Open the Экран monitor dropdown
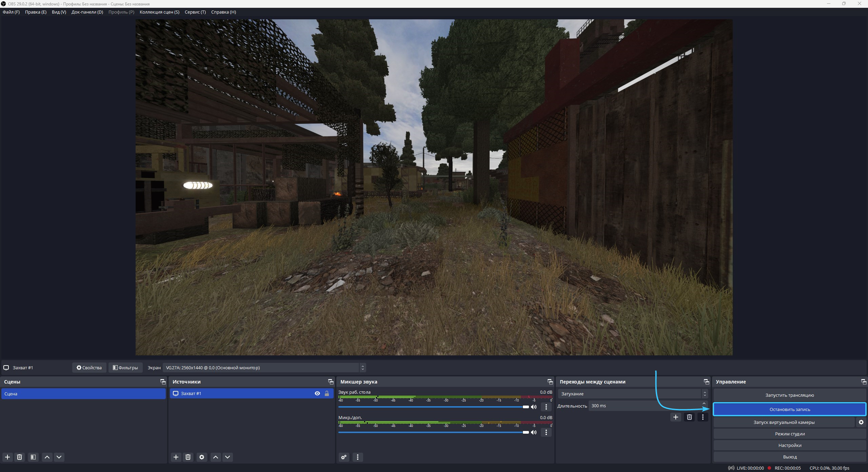Viewport: 868px width, 472px height. pyautogui.click(x=264, y=368)
